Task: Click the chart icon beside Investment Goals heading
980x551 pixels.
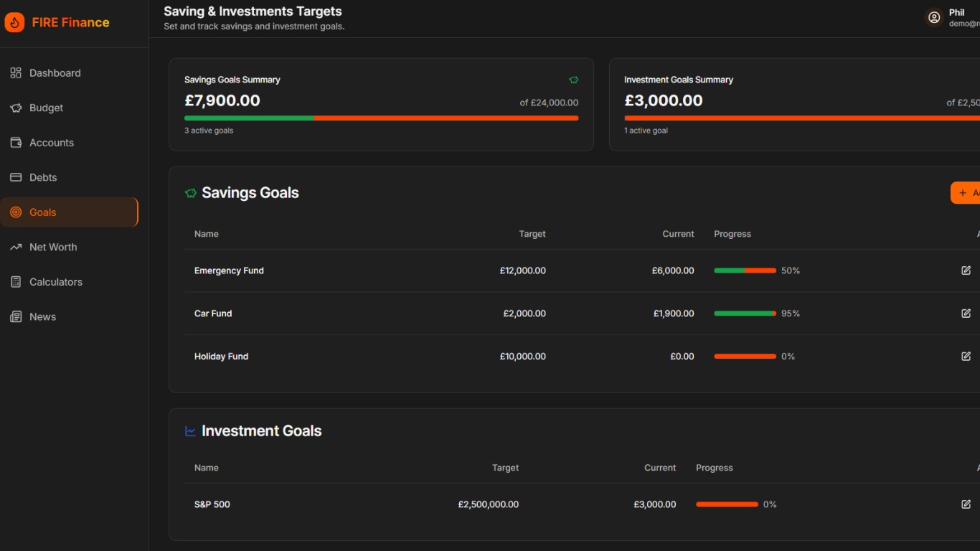Action: point(190,430)
